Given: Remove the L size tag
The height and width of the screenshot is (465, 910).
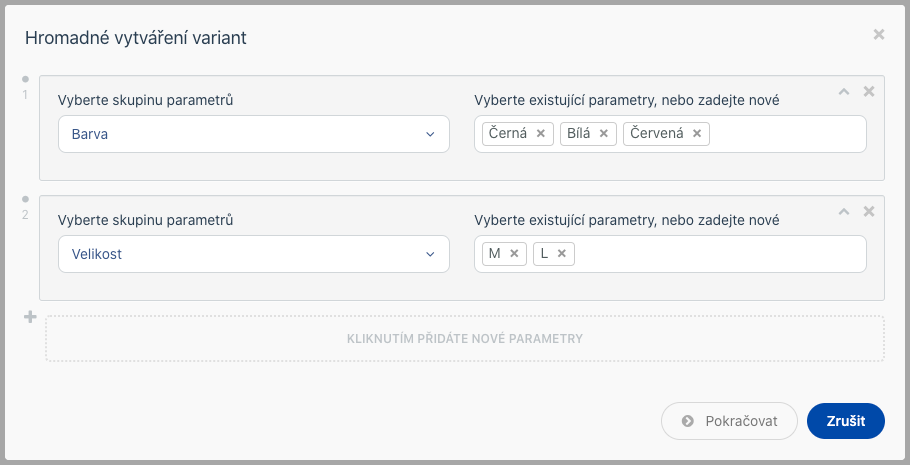Looking at the screenshot, I should click(x=561, y=253).
